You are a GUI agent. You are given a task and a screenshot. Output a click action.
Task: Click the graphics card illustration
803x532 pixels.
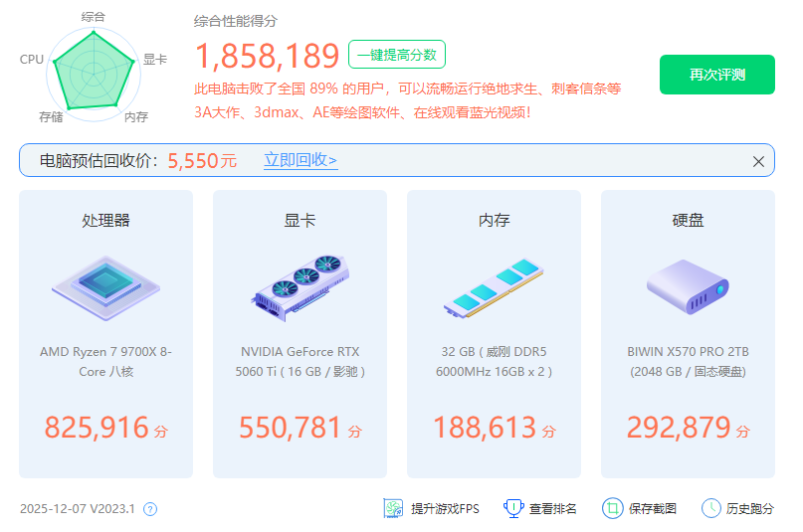pos(301,288)
